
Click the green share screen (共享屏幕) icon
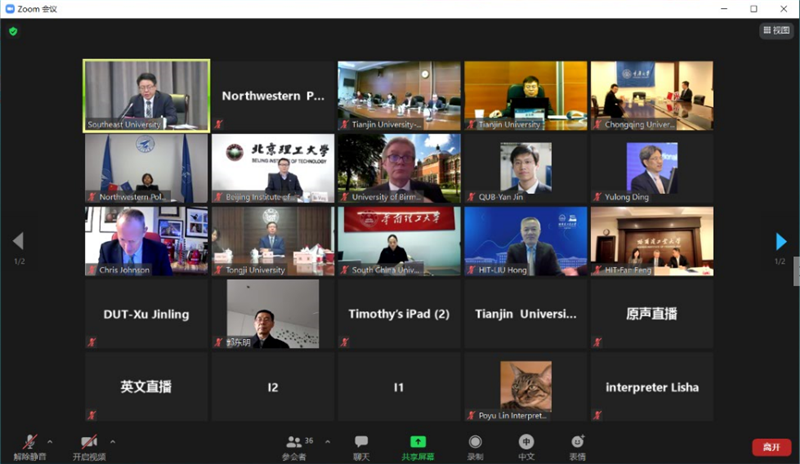pyautogui.click(x=418, y=442)
